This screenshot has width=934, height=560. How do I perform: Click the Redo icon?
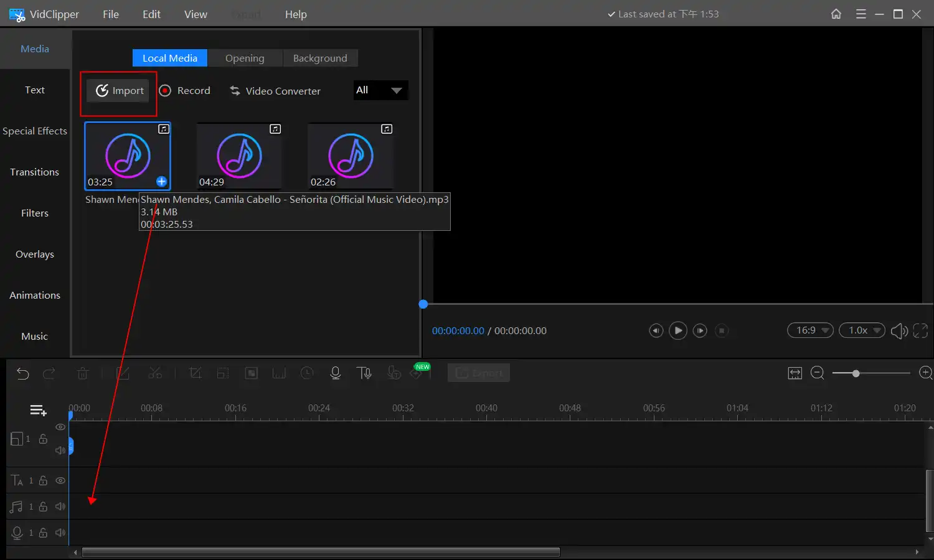(49, 373)
